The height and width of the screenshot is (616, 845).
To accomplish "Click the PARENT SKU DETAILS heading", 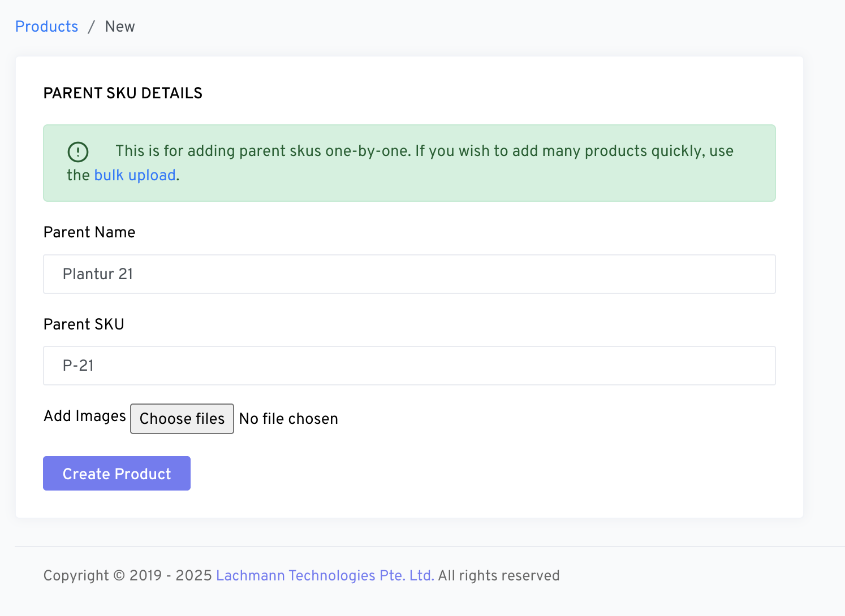I will tap(123, 93).
